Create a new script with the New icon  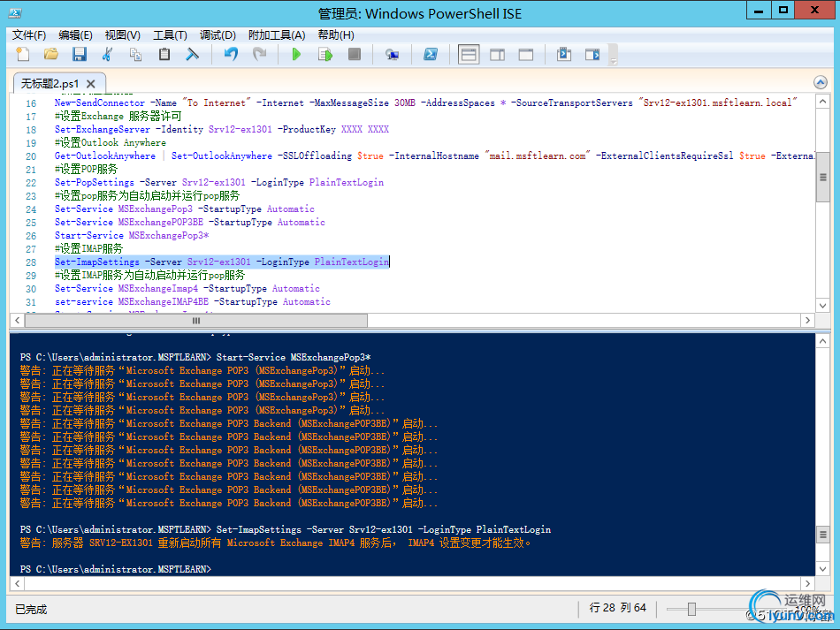point(22,54)
